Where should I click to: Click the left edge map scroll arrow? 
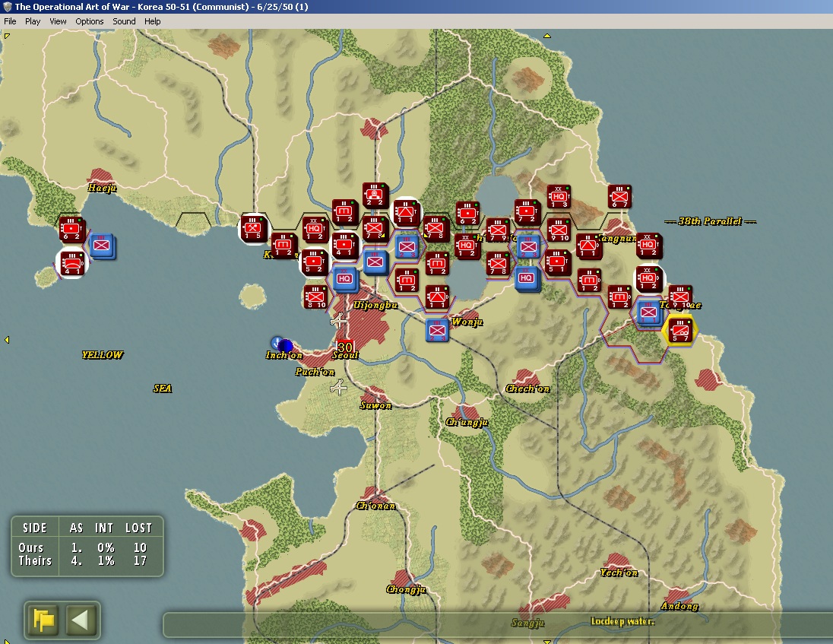coord(7,340)
